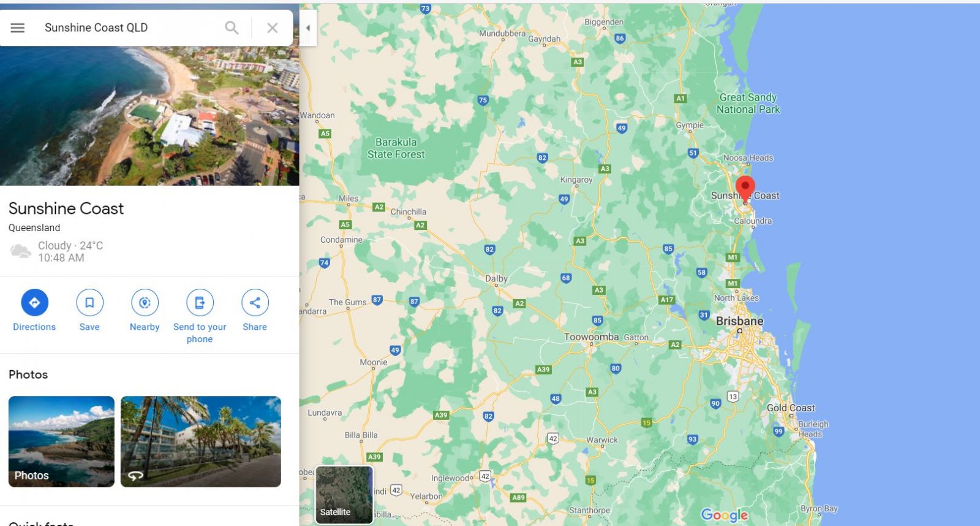Viewport: 980px width, 526px height.
Task: Clear the search with the X icon
Action: tap(273, 28)
